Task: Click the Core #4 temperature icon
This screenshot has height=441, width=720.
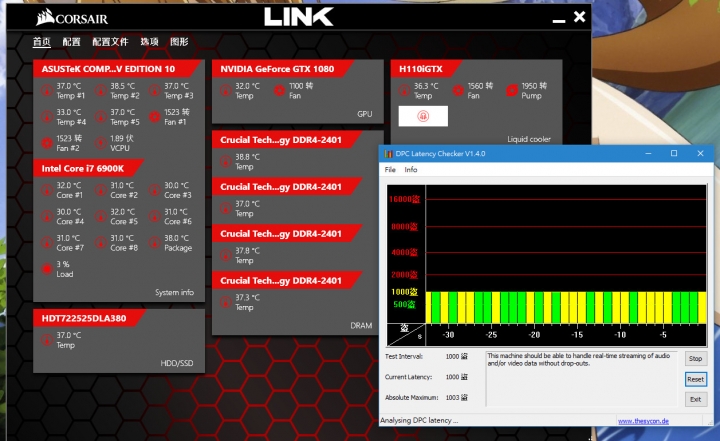Action: point(47,216)
